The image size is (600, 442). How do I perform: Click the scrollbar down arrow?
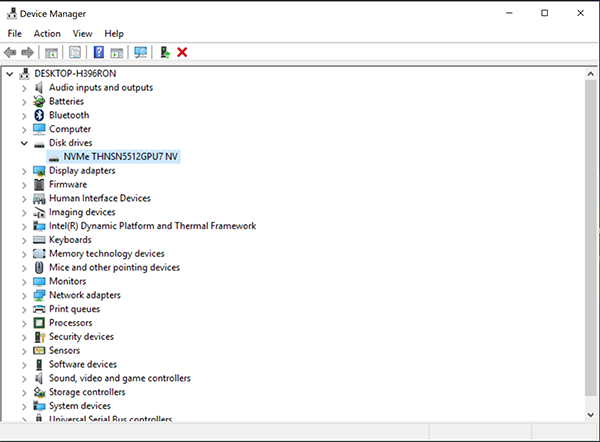pyautogui.click(x=591, y=414)
